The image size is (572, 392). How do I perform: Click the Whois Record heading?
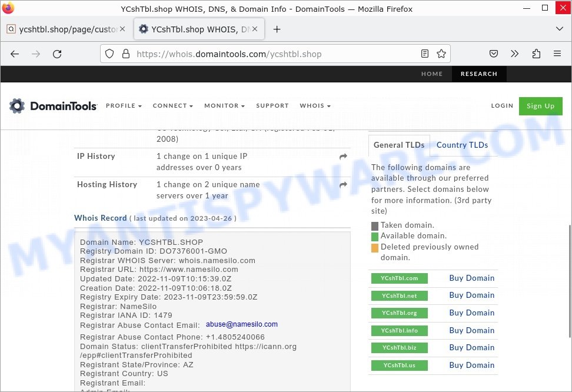click(x=100, y=218)
